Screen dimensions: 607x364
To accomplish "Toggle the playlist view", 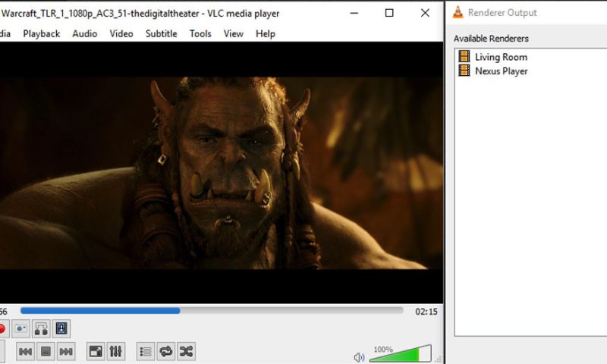I will [x=146, y=351].
